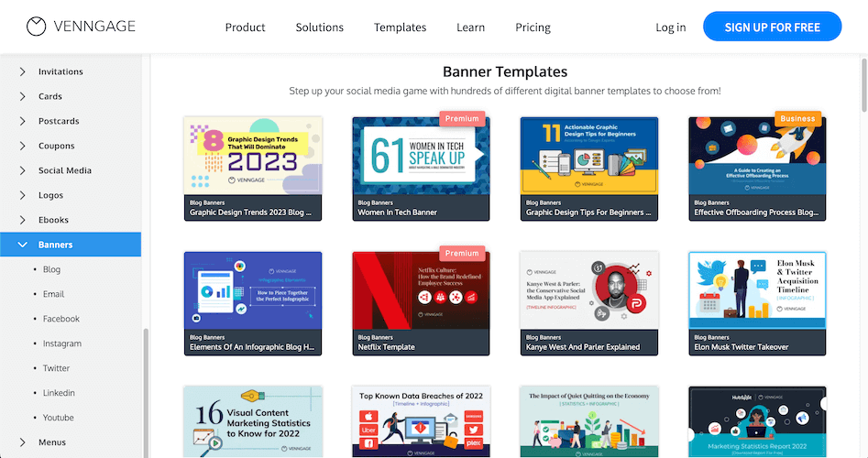
Task: Select the Invitations category label
Action: click(60, 71)
